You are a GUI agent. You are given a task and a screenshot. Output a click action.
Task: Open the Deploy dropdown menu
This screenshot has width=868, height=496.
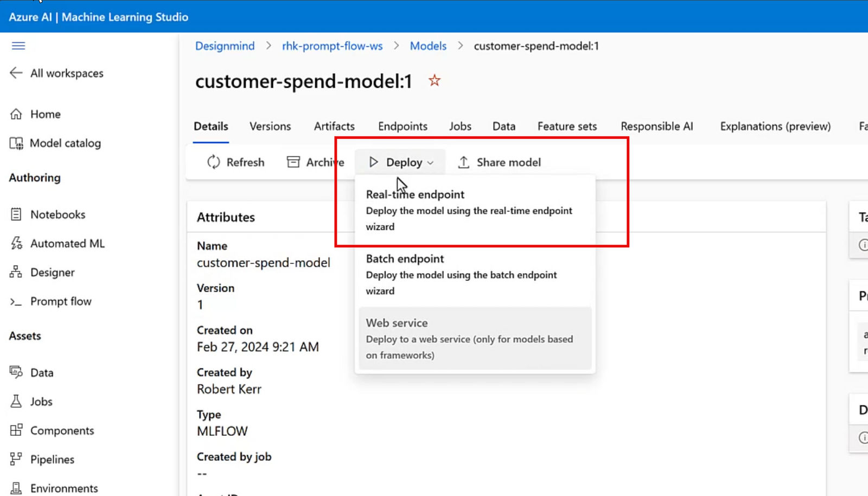(x=400, y=162)
